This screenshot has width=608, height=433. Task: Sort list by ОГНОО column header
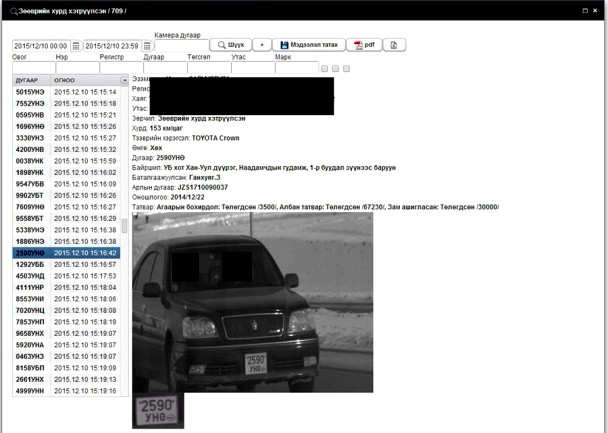pos(85,80)
